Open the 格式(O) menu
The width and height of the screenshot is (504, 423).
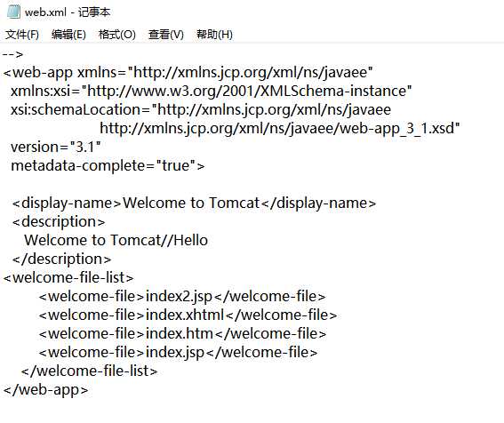[x=117, y=35]
